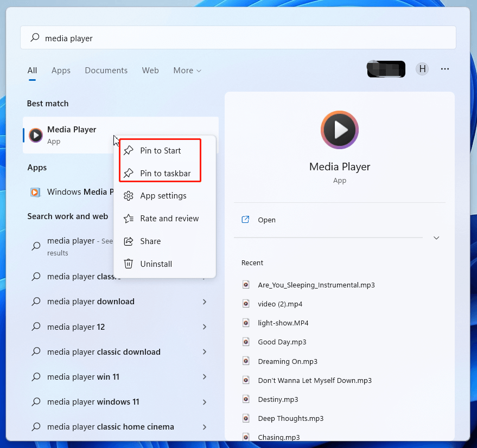
Task: Click file icon for light-show.MP4
Action: 246,323
